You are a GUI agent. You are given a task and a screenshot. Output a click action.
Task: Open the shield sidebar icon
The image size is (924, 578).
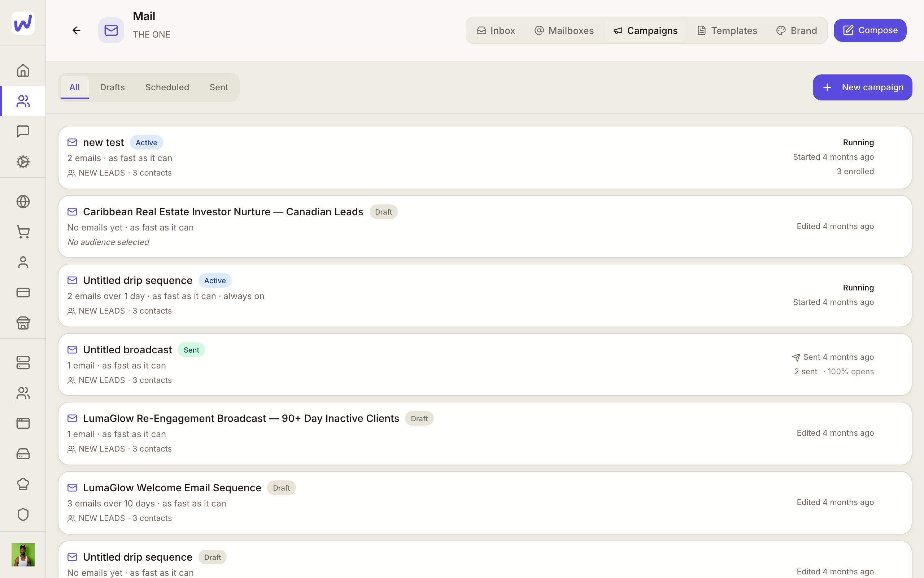23,514
